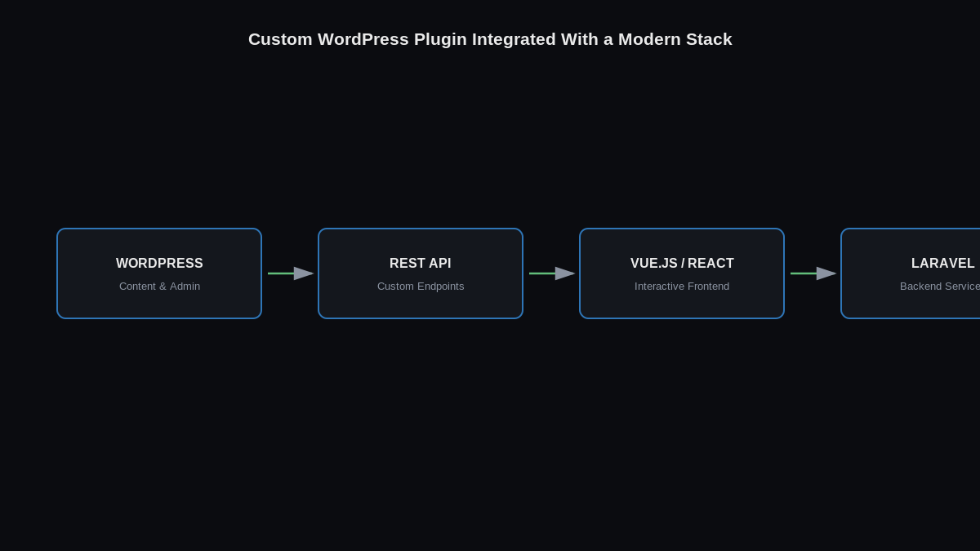Select the REST API box
The width and height of the screenshot is (980, 551).
421,273
